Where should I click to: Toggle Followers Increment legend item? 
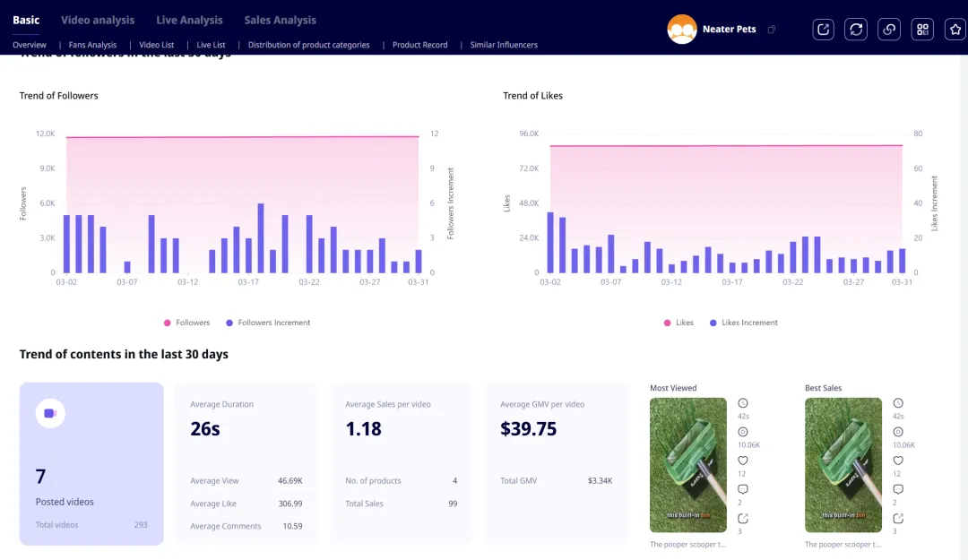(268, 323)
